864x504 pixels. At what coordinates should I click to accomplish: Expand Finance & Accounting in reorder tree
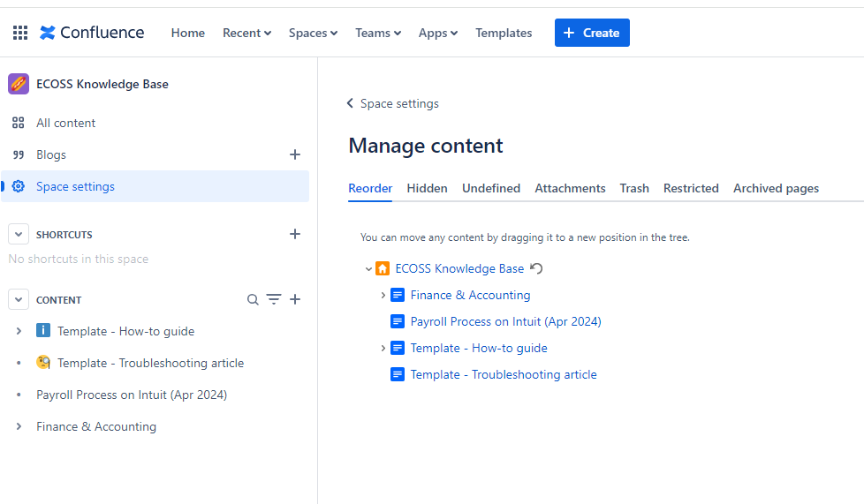[383, 295]
